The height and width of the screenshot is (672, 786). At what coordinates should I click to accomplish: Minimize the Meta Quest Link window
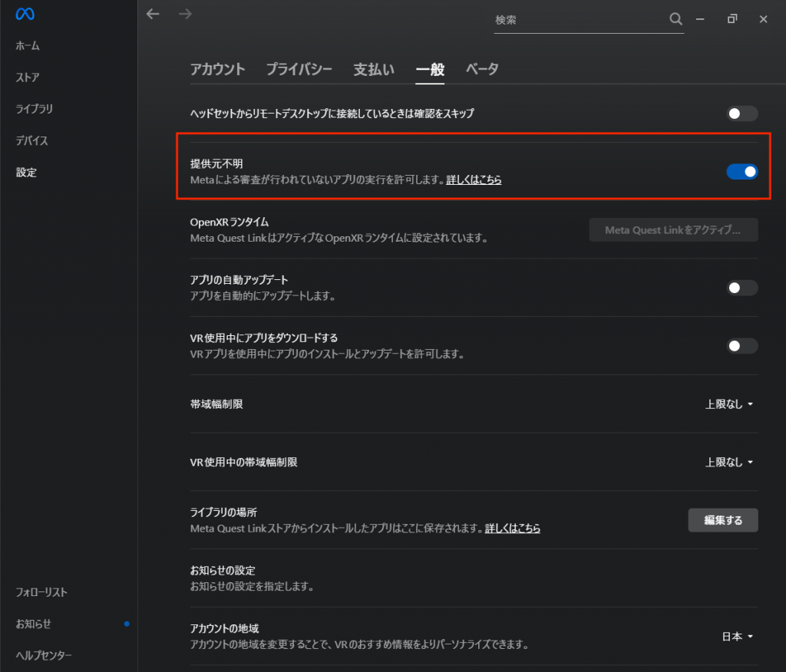point(700,19)
